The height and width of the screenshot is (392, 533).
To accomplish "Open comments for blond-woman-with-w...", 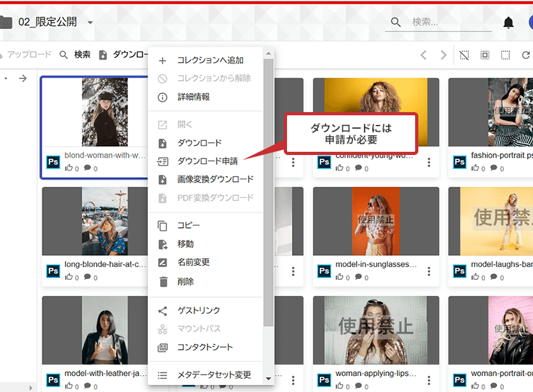I will (x=88, y=168).
